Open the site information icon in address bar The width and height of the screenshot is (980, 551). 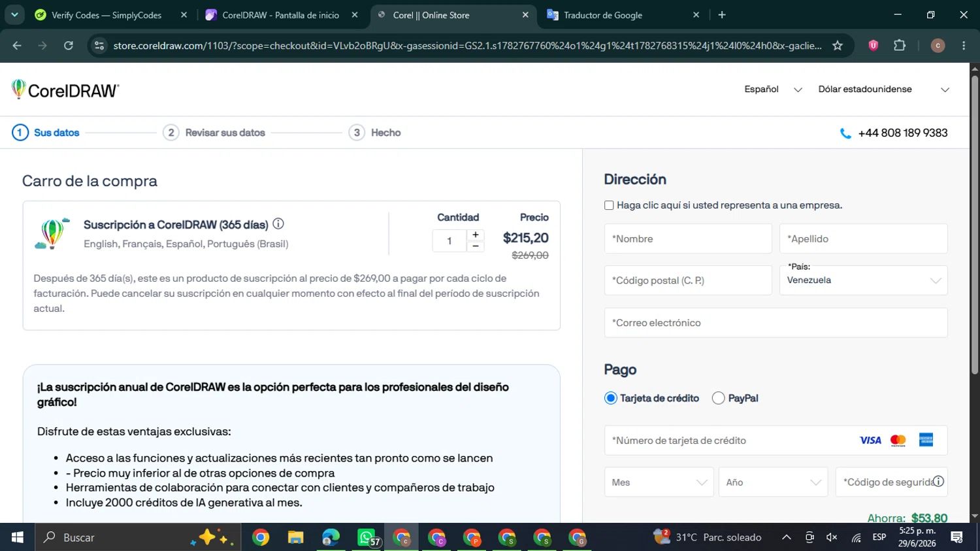(99, 45)
